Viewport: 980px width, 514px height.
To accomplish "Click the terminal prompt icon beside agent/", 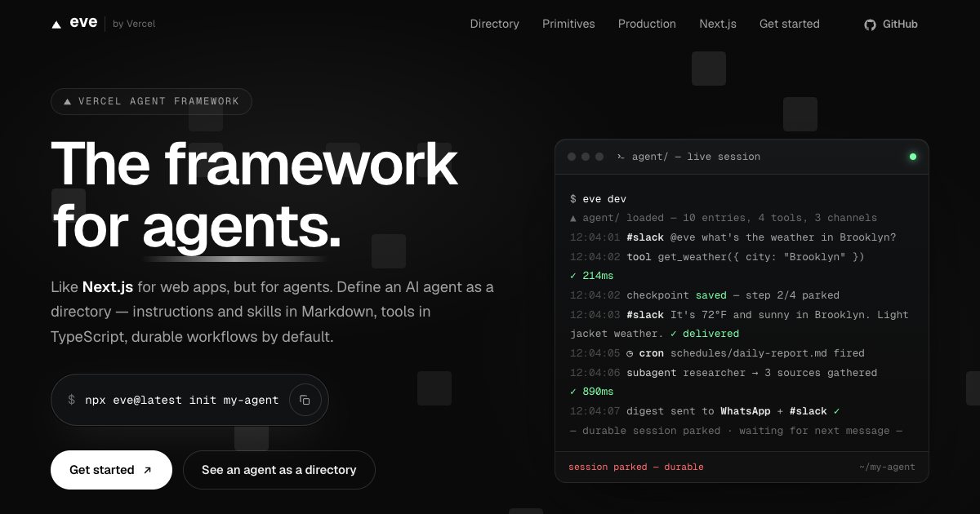I will tap(621, 157).
